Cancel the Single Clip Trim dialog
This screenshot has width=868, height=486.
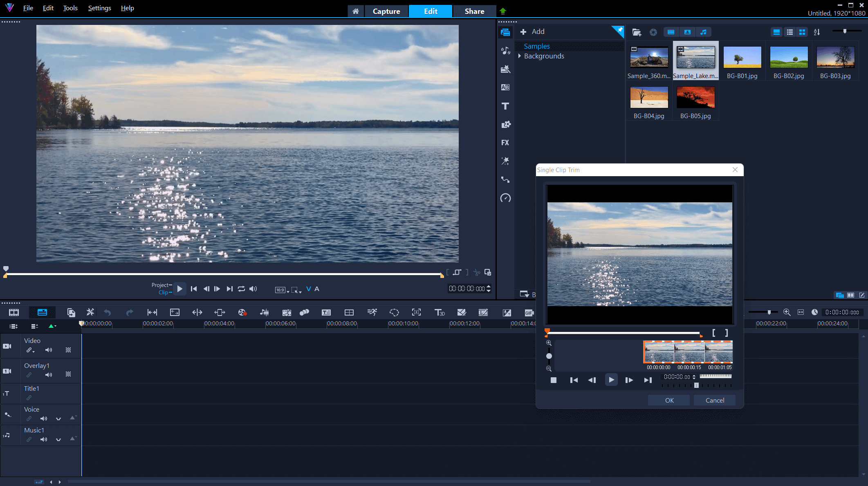(714, 400)
